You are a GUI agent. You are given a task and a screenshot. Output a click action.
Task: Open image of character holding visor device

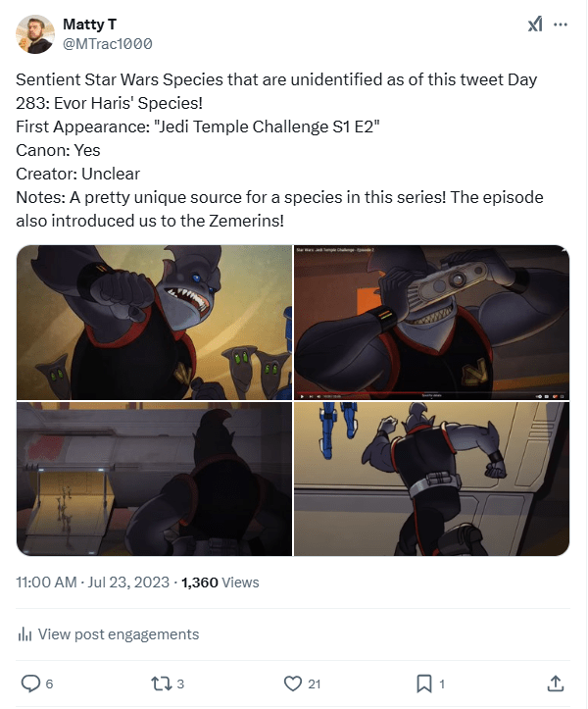(431, 323)
